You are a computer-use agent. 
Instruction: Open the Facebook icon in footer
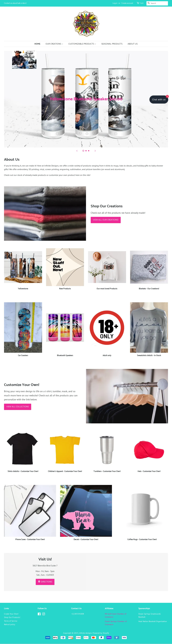[x=39, y=614]
